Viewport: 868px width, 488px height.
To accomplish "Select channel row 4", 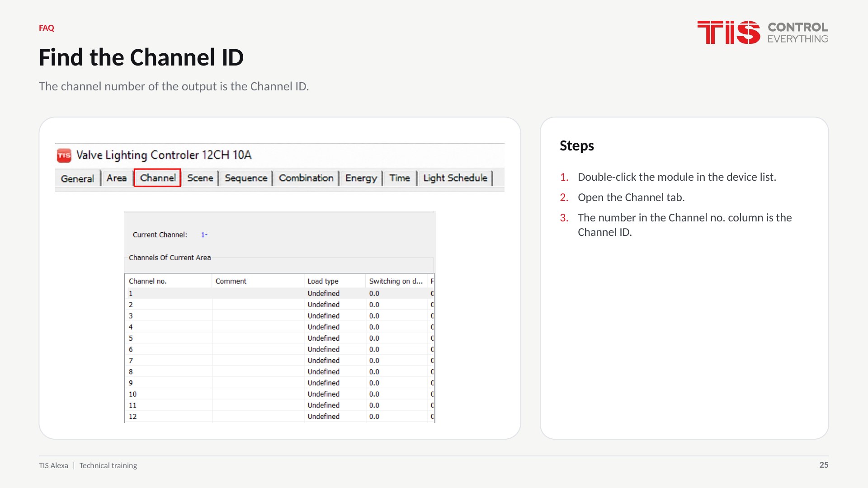I will point(279,327).
